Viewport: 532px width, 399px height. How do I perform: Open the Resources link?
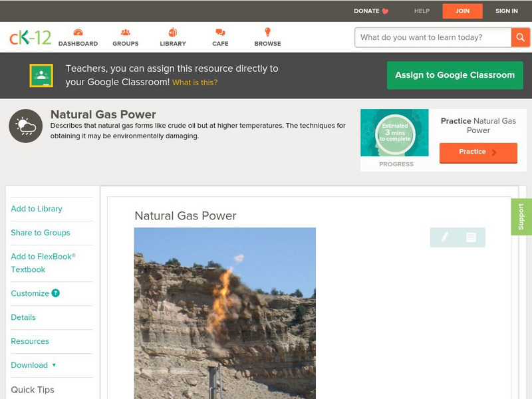pyautogui.click(x=30, y=341)
